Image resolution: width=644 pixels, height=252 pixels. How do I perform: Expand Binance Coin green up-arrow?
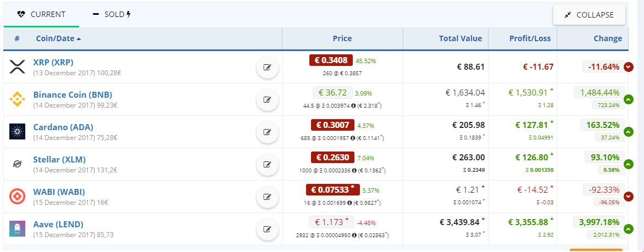(629, 99)
